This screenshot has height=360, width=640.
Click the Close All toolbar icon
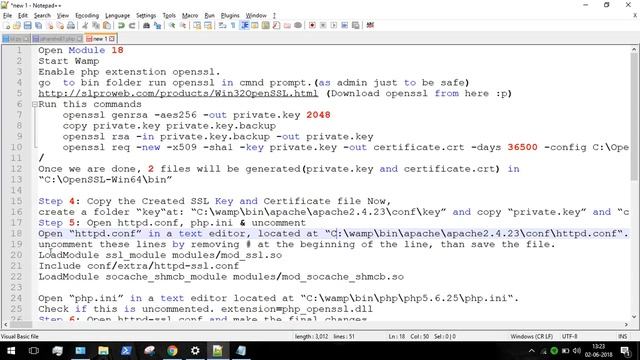click(60, 25)
